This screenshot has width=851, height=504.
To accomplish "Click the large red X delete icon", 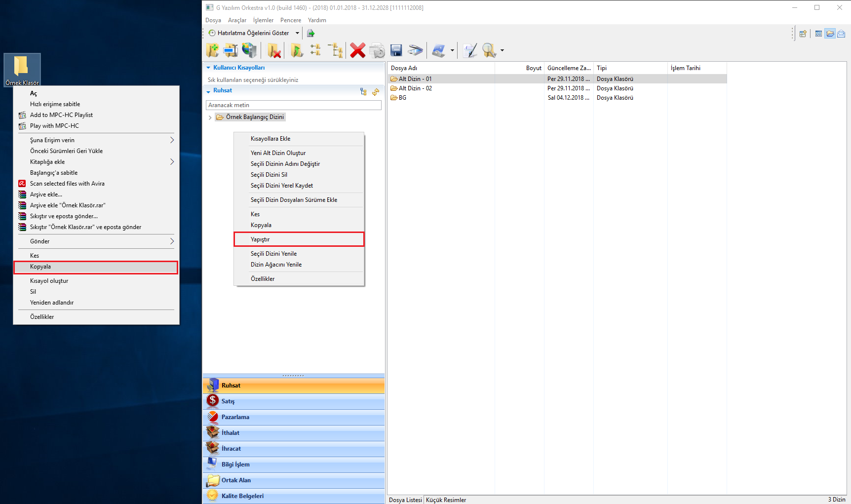I will pyautogui.click(x=357, y=50).
